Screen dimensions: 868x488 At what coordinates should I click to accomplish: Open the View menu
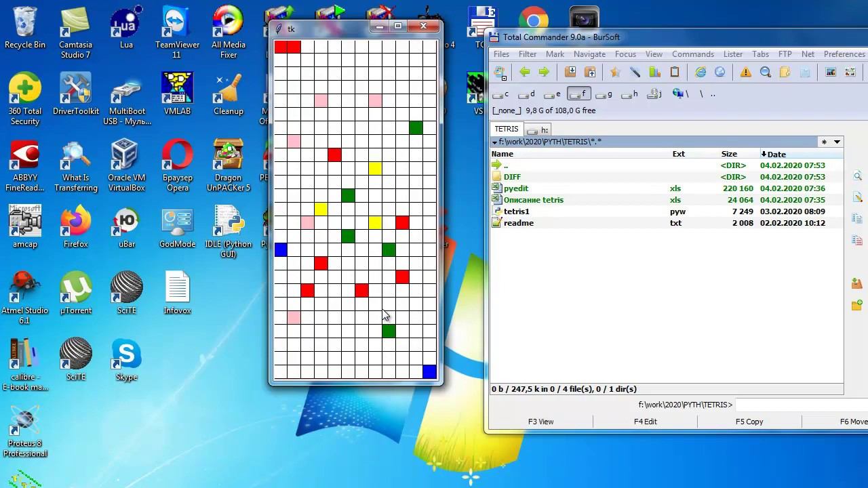point(654,54)
